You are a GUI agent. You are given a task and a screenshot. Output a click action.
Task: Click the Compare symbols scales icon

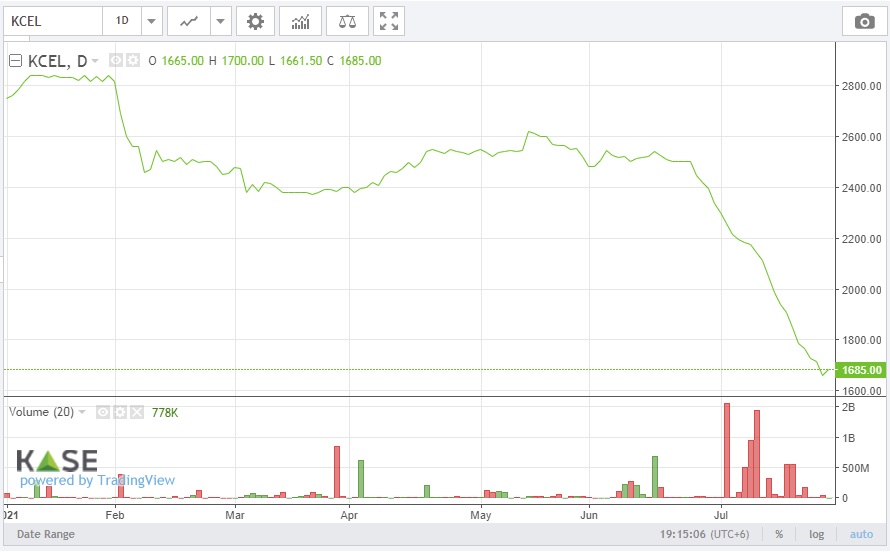coord(347,21)
